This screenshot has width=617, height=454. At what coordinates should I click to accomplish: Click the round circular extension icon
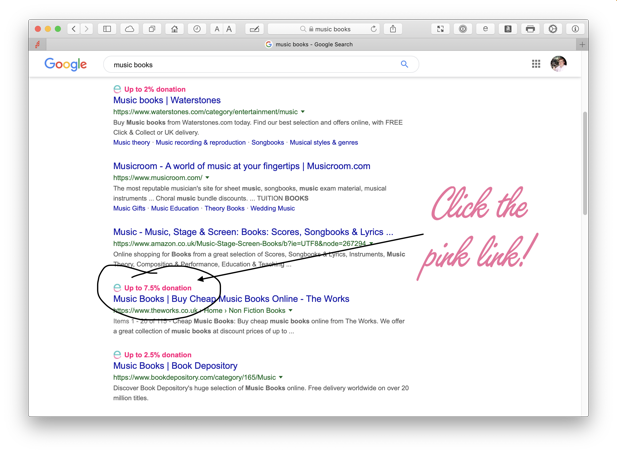(463, 29)
